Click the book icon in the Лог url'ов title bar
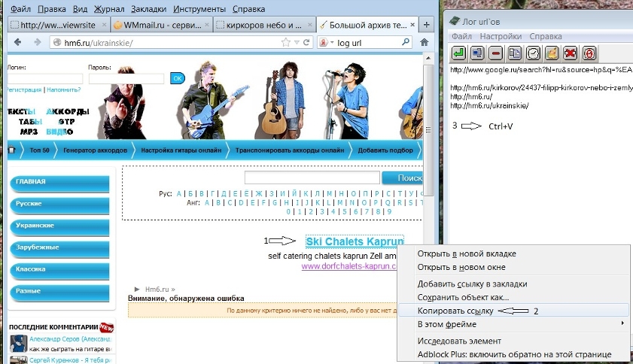Image resolution: width=633 pixels, height=364 pixels. click(x=455, y=21)
